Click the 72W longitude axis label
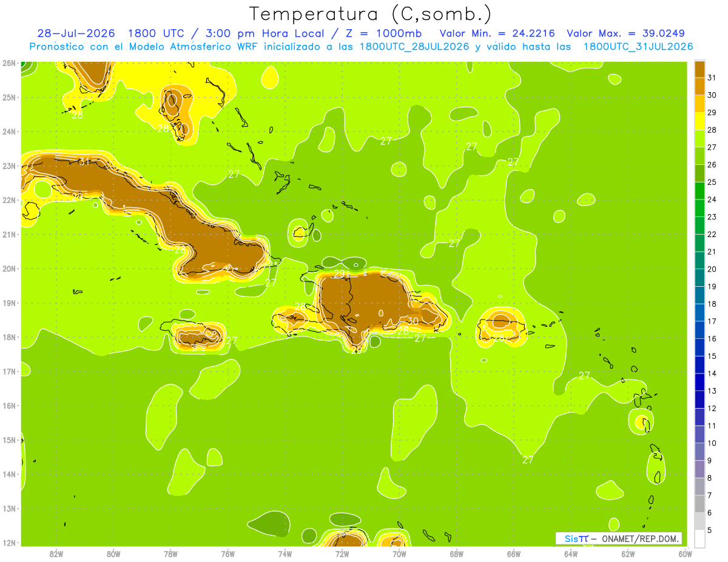This screenshot has width=728, height=562. 342,554
